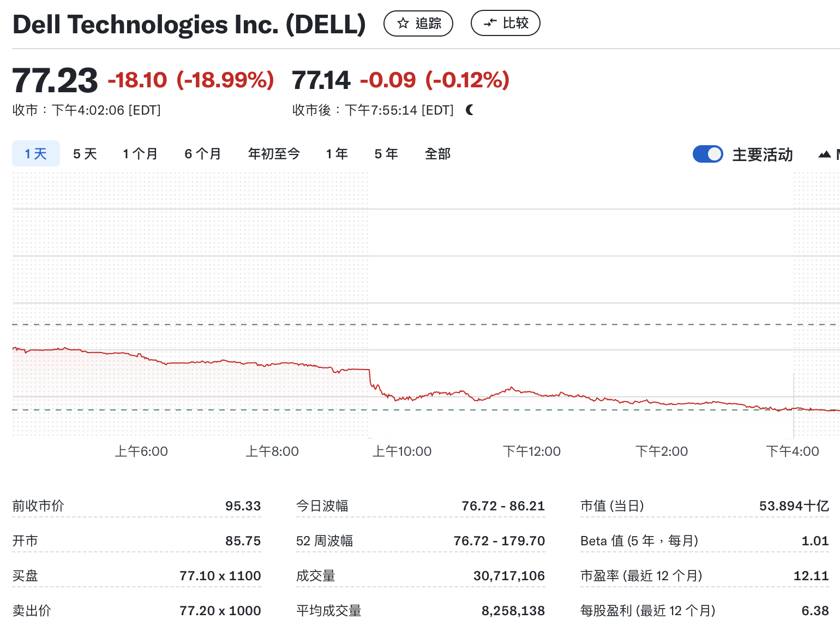
Task: Show 全部 price history
Action: (437, 154)
